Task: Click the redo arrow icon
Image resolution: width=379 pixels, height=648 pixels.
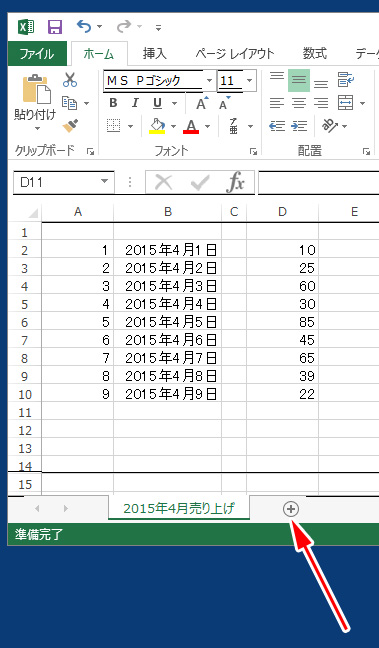Action: (x=124, y=27)
